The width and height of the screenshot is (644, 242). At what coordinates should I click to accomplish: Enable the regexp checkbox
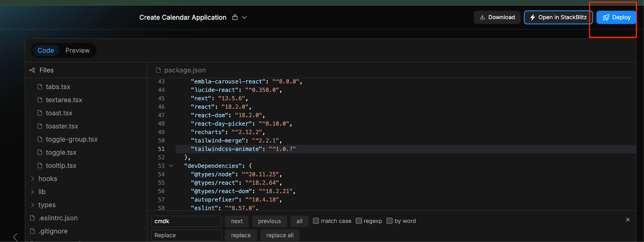point(359,221)
